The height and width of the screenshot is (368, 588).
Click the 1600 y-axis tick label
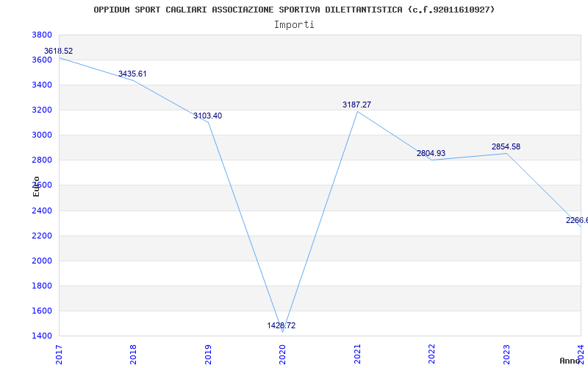tap(41, 311)
